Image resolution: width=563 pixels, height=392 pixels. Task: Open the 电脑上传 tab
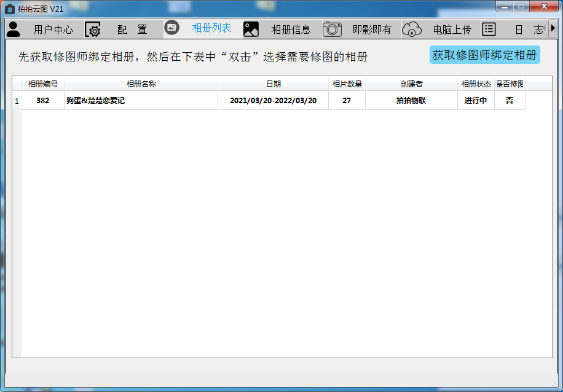[x=452, y=29]
